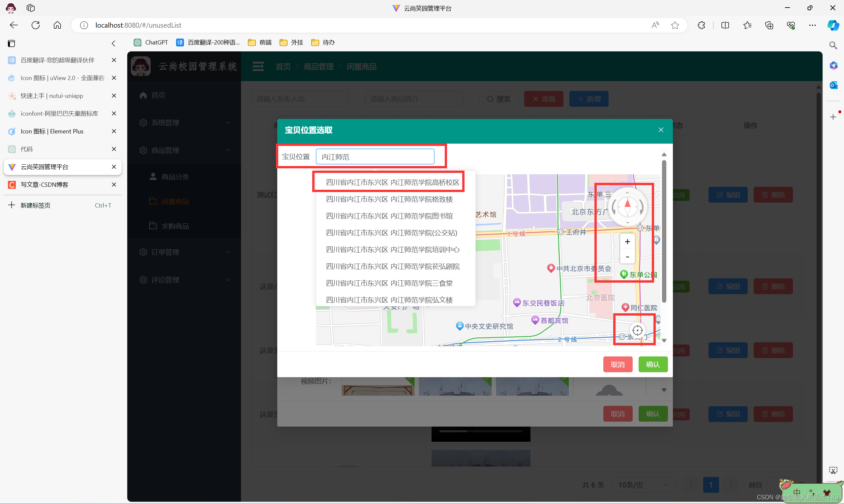Open the 前端 bookmarks folder
844x504 pixels.
tap(260, 42)
